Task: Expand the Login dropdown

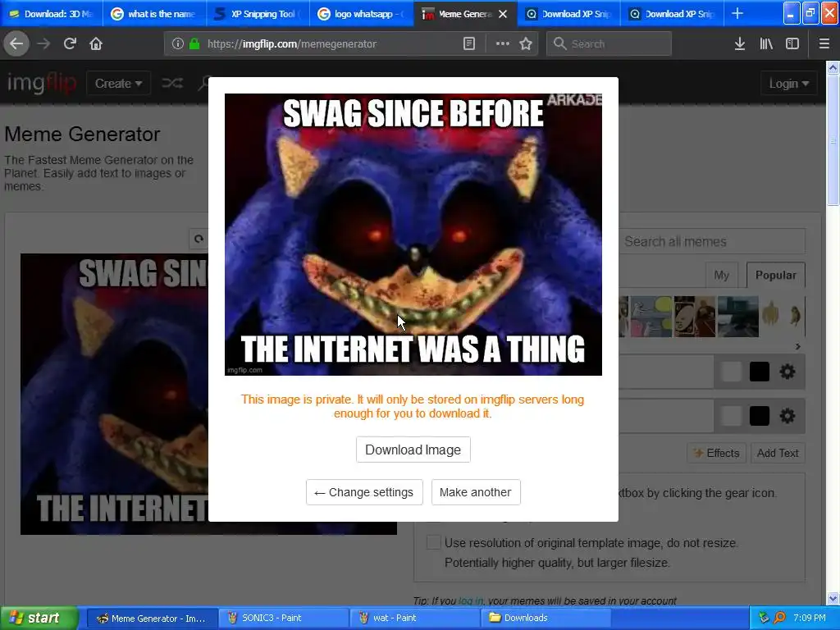Action: click(788, 84)
